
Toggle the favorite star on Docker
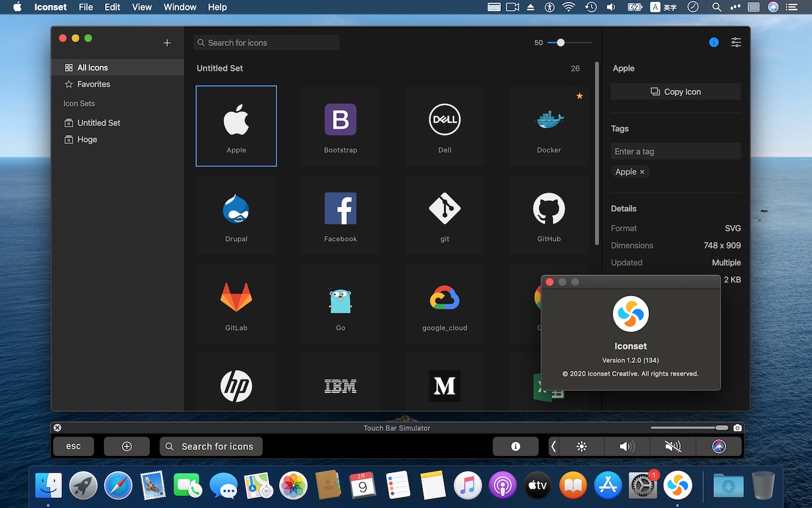pos(579,96)
